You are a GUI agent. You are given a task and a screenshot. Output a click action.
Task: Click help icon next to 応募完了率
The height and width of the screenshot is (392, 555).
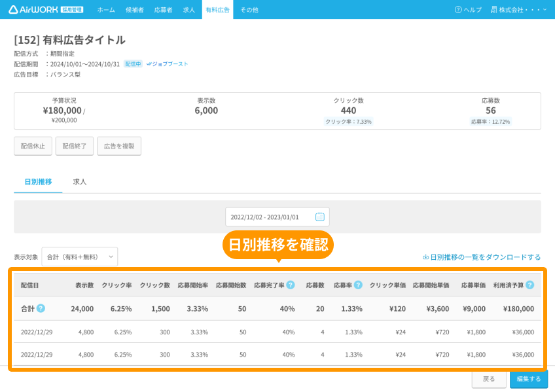click(291, 285)
